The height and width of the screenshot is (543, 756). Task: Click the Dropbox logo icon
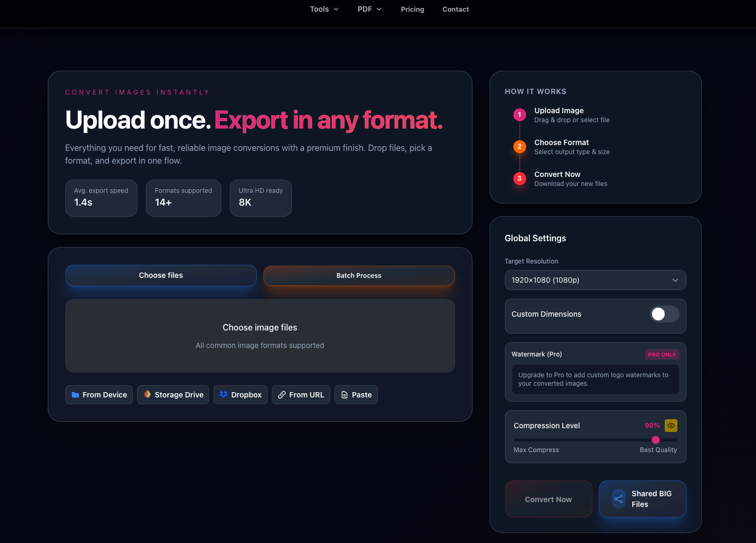pos(224,395)
